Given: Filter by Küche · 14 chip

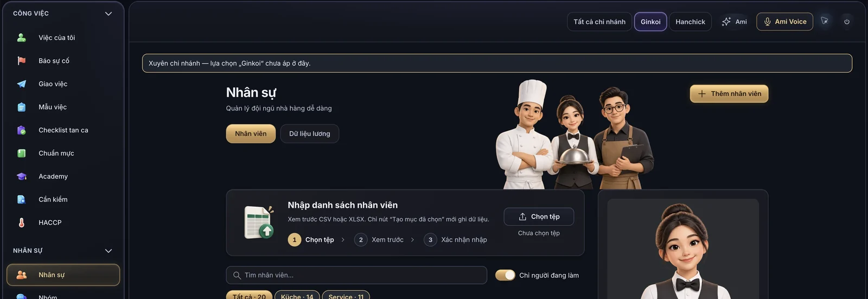Looking at the screenshot, I should 297,295.
